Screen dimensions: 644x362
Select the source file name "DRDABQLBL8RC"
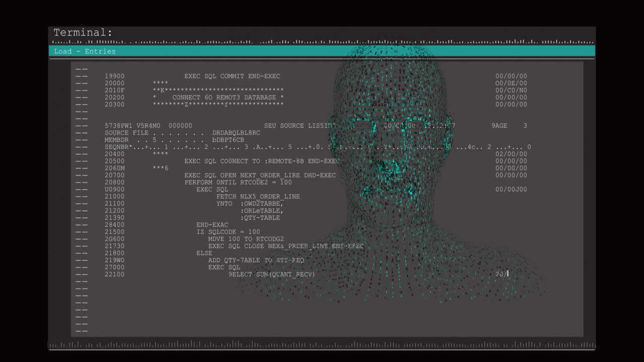pos(236,133)
